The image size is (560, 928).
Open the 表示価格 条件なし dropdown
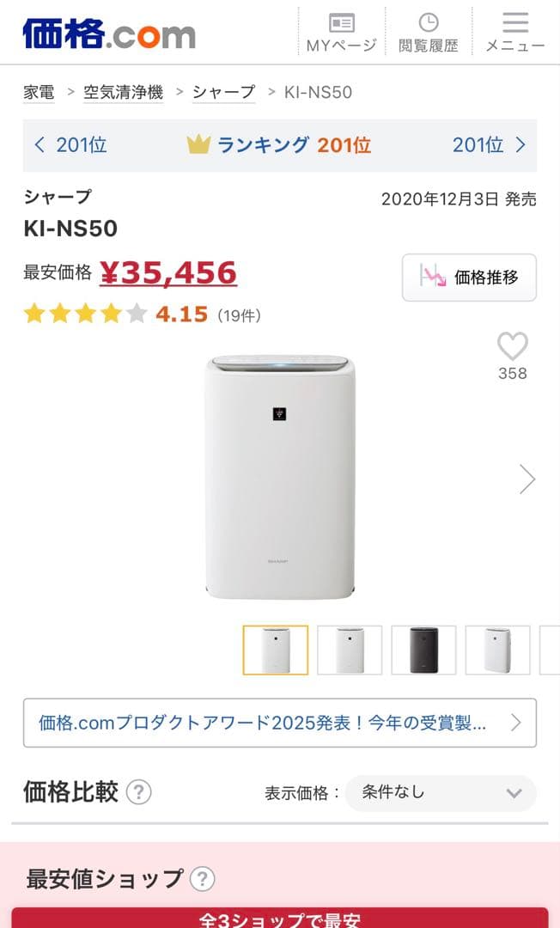(x=441, y=793)
